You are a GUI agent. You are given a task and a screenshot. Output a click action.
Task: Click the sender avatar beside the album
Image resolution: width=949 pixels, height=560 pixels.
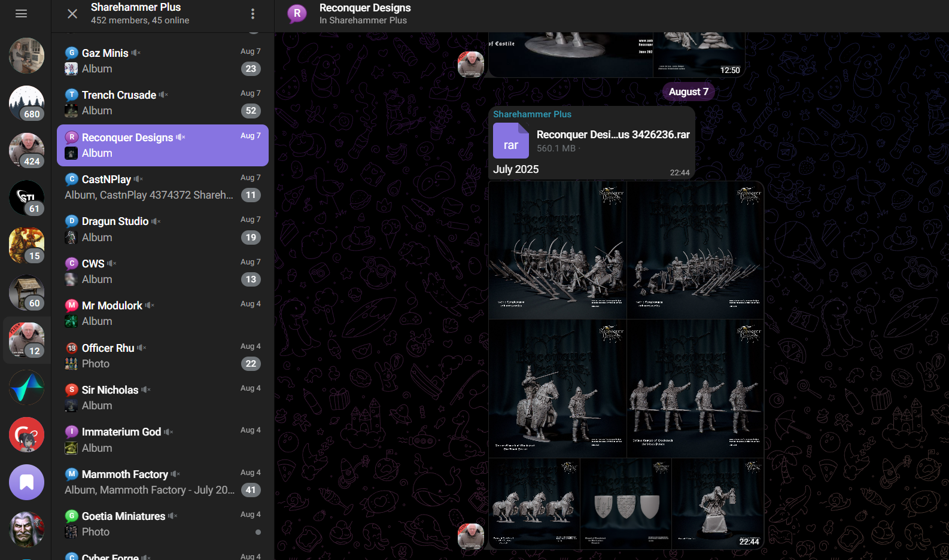click(471, 537)
